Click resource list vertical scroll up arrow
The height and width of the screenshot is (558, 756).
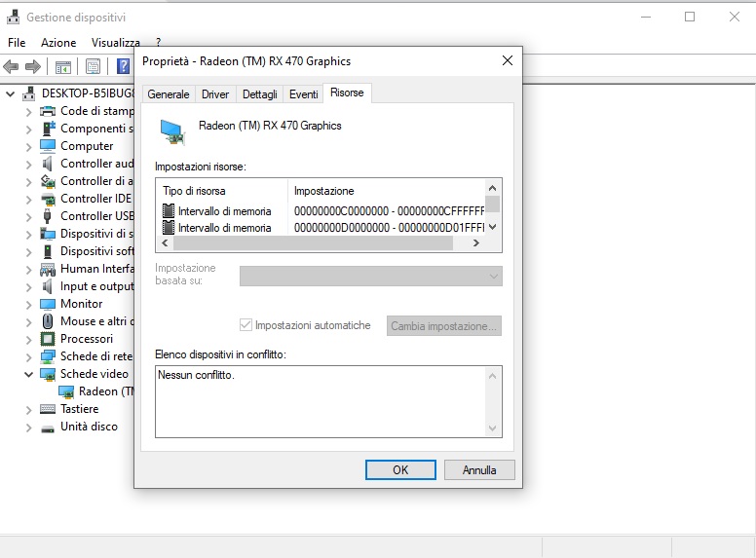click(492, 188)
